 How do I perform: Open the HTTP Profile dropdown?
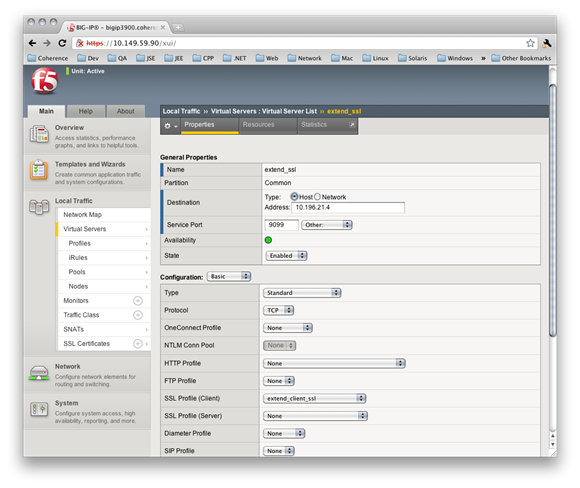pos(334,364)
